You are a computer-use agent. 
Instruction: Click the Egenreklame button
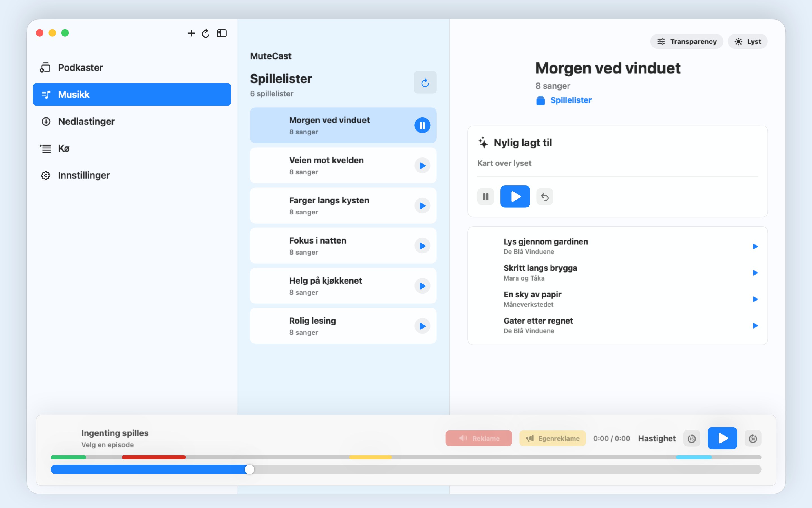(553, 439)
